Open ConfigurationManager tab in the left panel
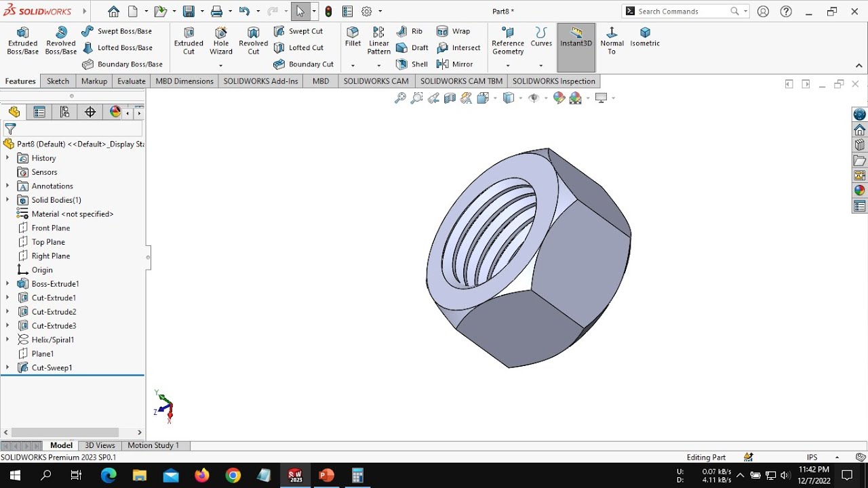The width and height of the screenshot is (868, 488). coord(64,113)
